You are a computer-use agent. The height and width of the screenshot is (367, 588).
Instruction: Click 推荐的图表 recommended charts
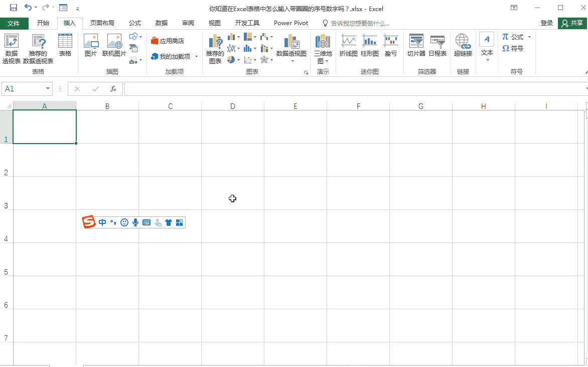tap(215, 49)
